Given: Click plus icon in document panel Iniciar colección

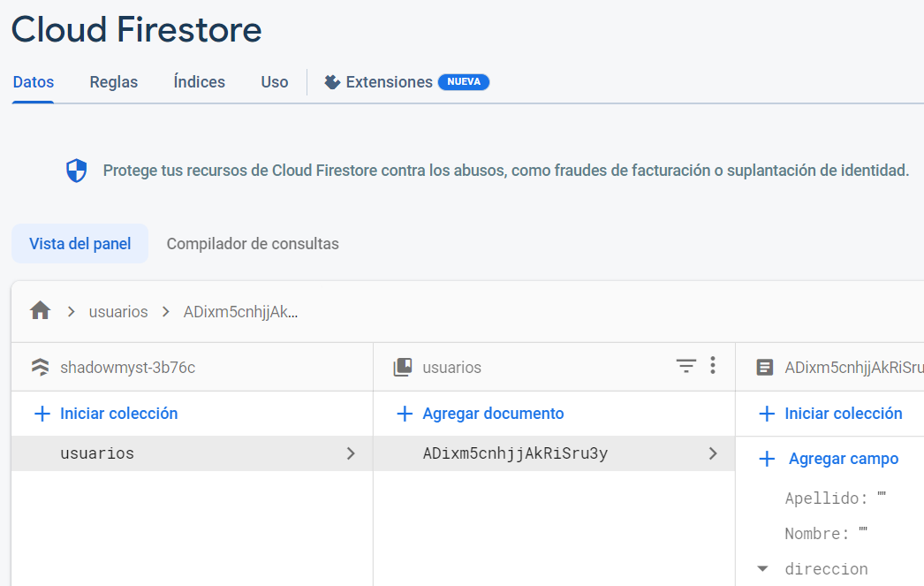Looking at the screenshot, I should pos(767,414).
